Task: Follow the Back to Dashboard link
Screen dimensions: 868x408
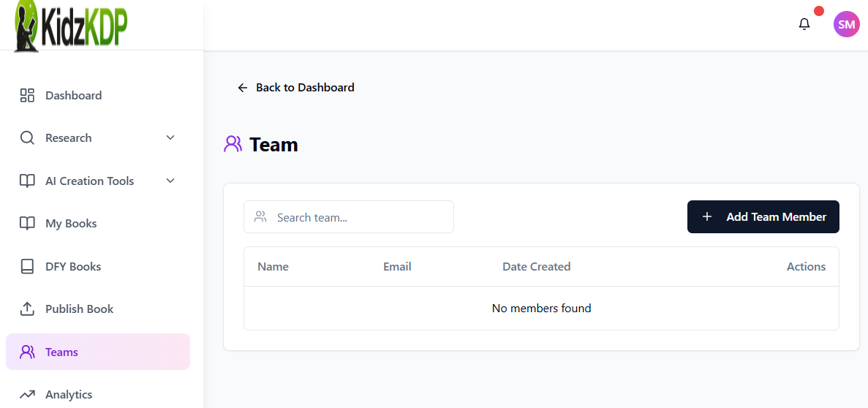Action: point(305,88)
